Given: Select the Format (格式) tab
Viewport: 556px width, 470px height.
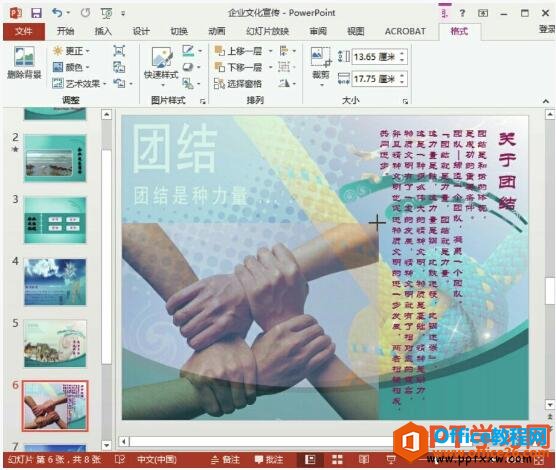Looking at the screenshot, I should click(x=459, y=31).
